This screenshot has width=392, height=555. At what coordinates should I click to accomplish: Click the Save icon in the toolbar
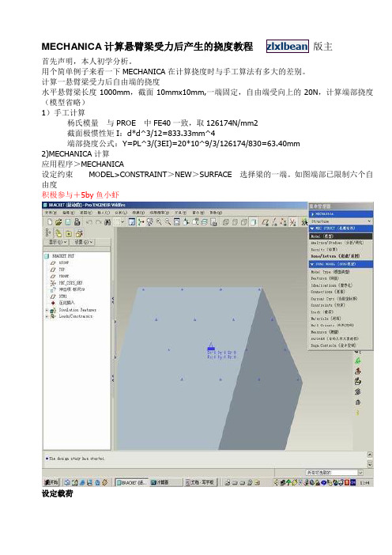point(68,222)
